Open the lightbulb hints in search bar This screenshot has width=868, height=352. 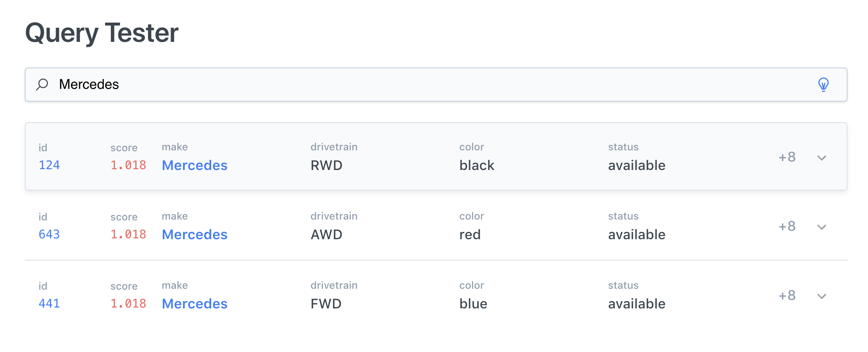coord(823,85)
